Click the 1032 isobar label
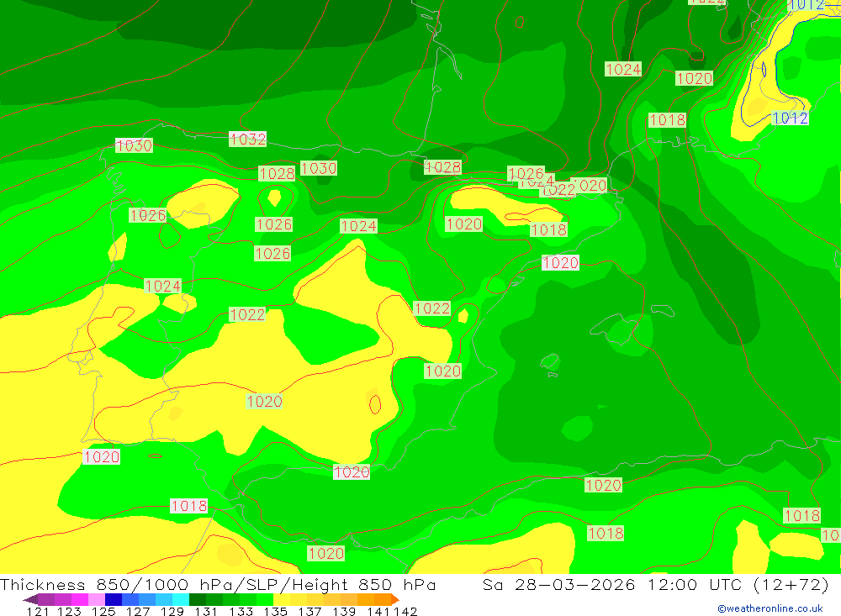Image resolution: width=841 pixels, height=616 pixels. click(248, 139)
